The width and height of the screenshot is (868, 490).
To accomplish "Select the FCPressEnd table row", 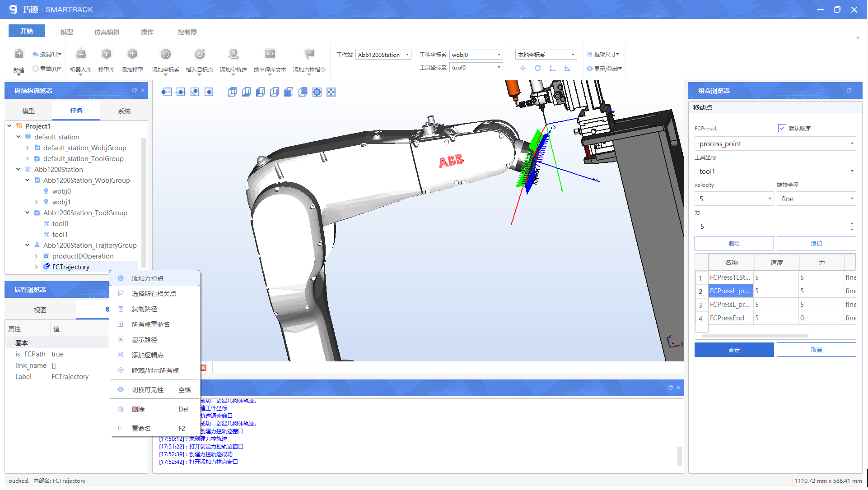I will tap(775, 318).
